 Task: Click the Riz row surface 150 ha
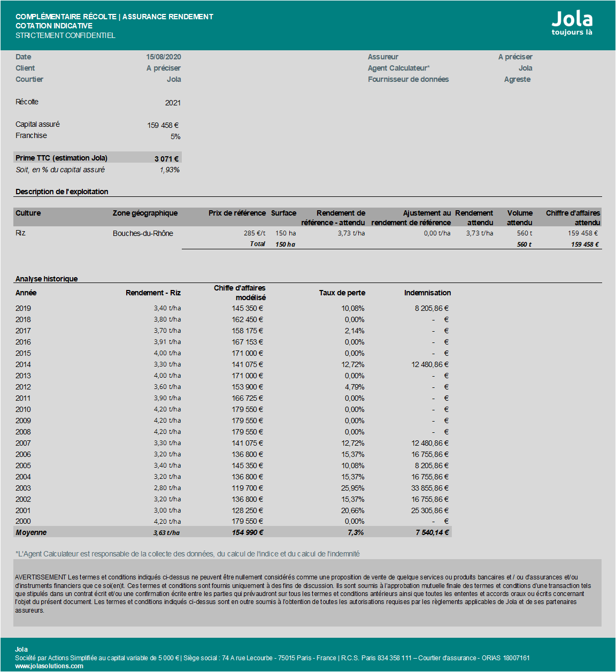coord(286,233)
